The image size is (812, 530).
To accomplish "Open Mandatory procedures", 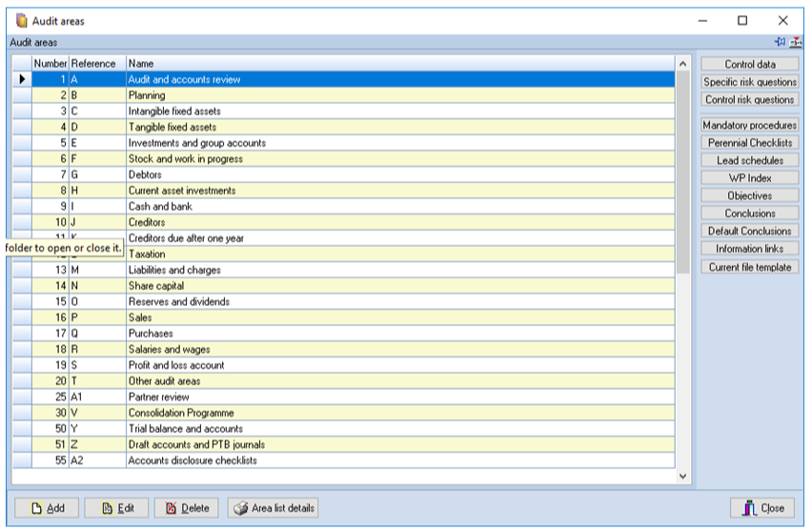I will (750, 125).
